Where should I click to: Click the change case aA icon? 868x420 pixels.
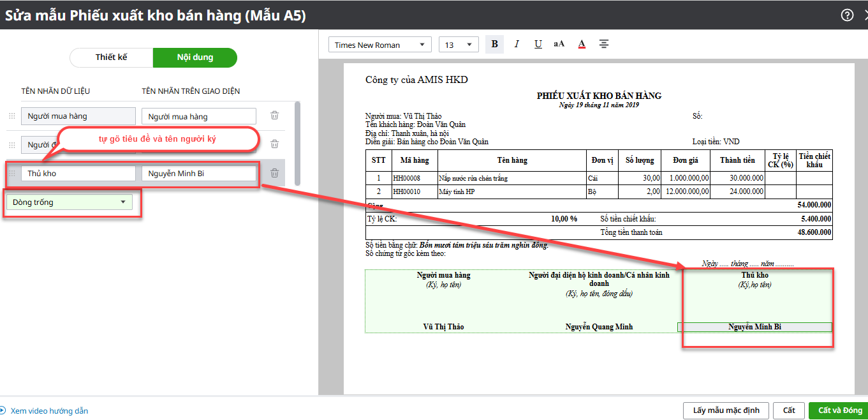point(559,44)
